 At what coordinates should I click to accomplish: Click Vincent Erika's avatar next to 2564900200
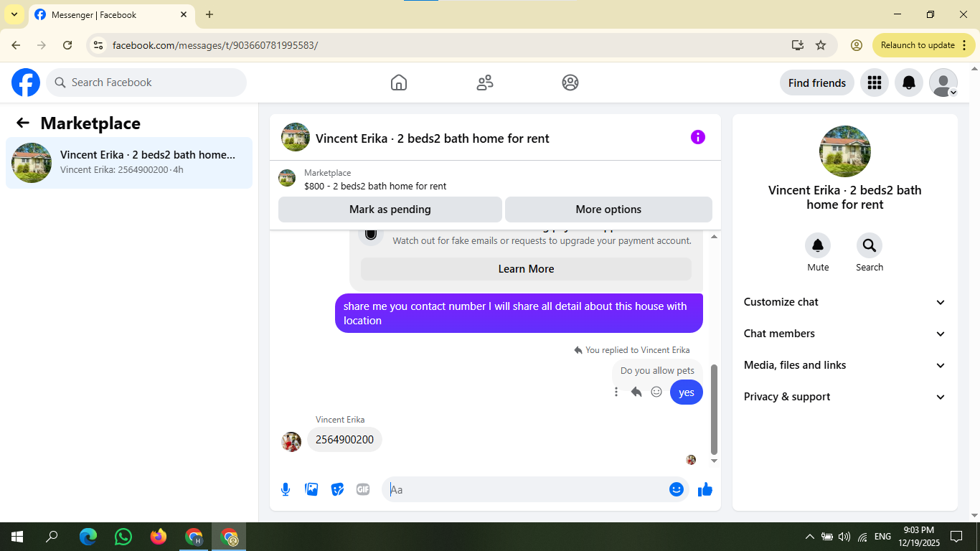click(291, 441)
